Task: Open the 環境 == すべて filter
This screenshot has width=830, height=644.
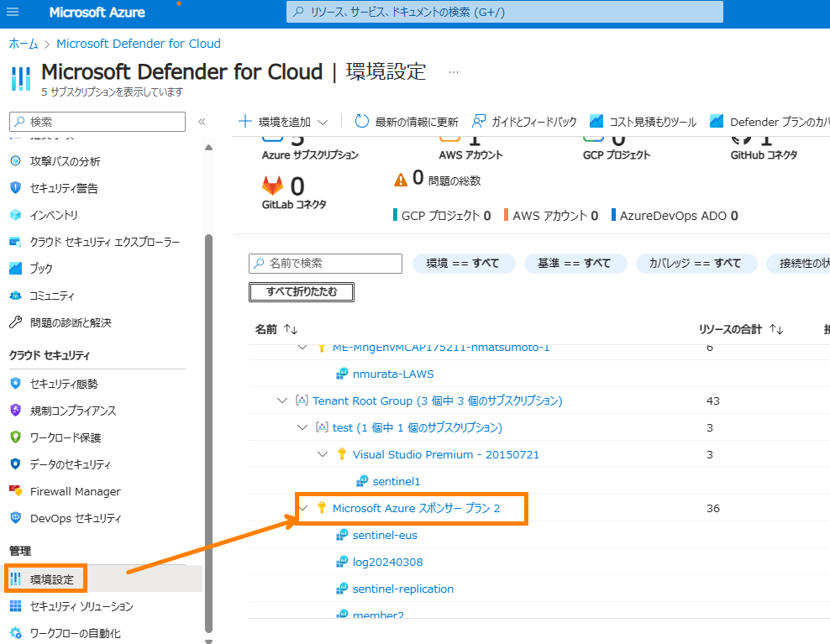Action: 463,263
